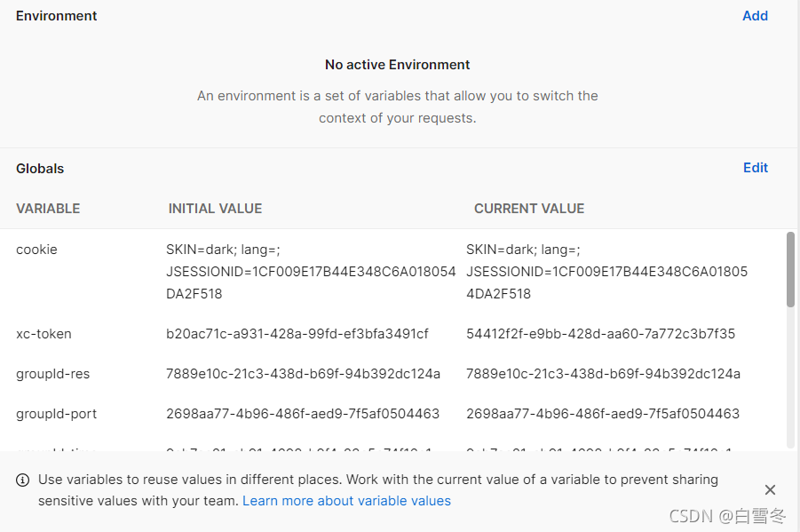Image resolution: width=800 pixels, height=532 pixels.
Task: Click groupId-port initial value cell
Action: [x=303, y=414]
